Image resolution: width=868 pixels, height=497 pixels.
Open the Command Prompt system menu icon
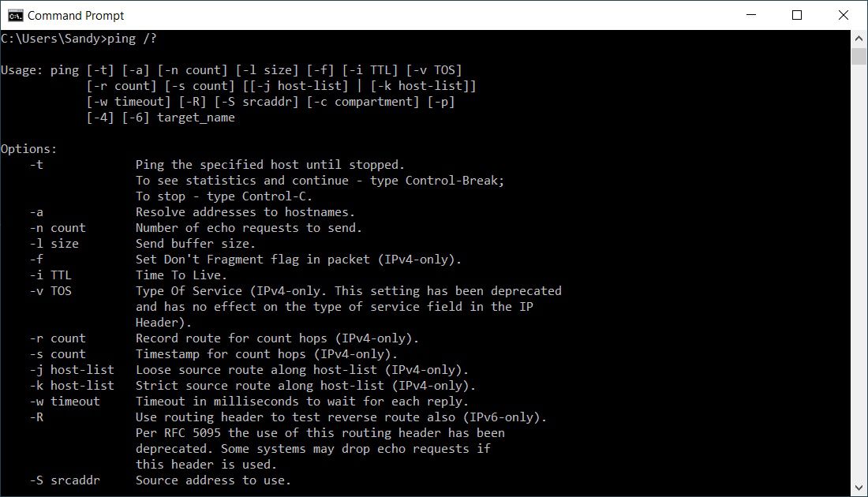pos(15,15)
